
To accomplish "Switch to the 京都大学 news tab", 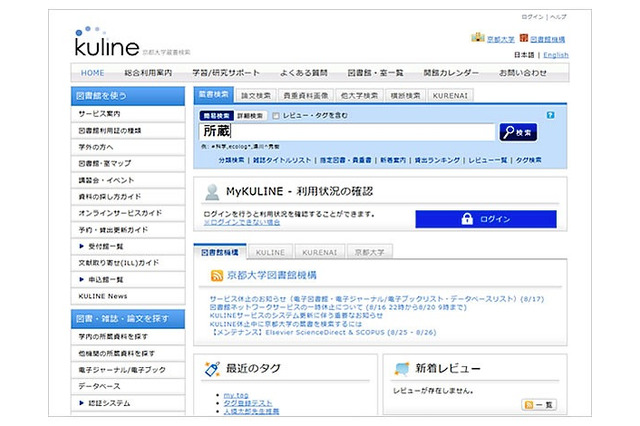I will point(370,252).
